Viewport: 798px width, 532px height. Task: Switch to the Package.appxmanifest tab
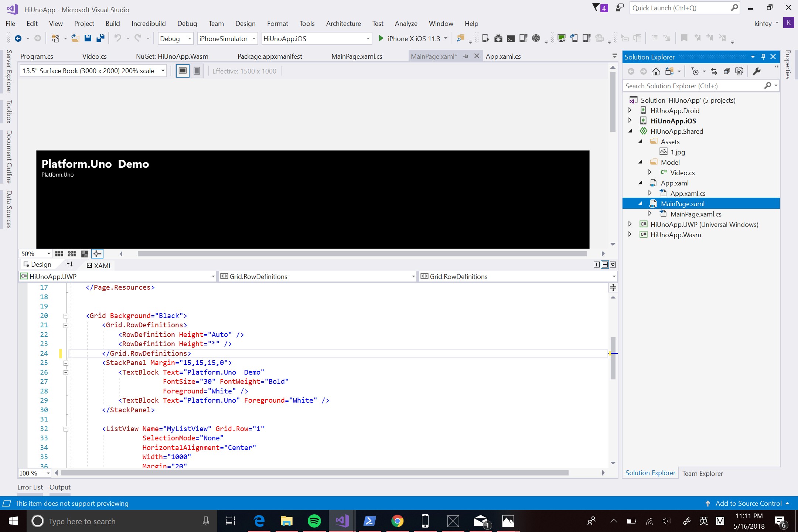[270, 56]
